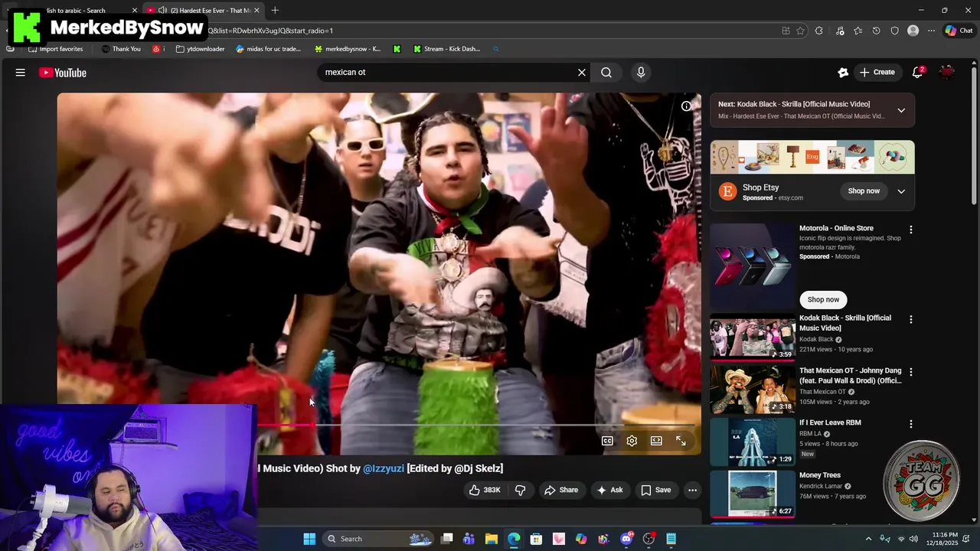The image size is (980, 551).
Task: Click the icon left of Create
Action: [x=843, y=73]
